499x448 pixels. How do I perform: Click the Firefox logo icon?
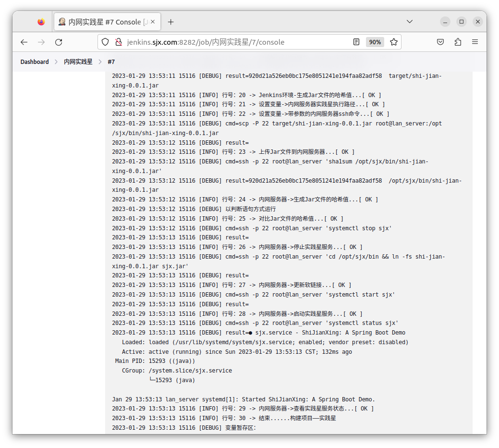[41, 22]
